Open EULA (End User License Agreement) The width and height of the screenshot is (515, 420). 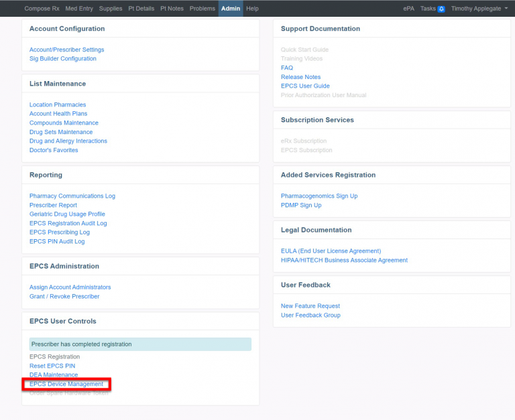(331, 251)
